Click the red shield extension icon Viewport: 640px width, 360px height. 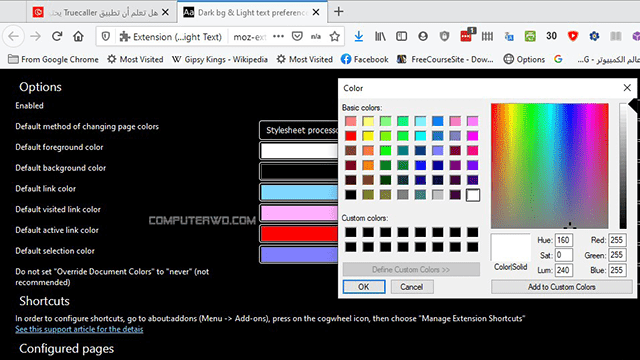(x=573, y=36)
